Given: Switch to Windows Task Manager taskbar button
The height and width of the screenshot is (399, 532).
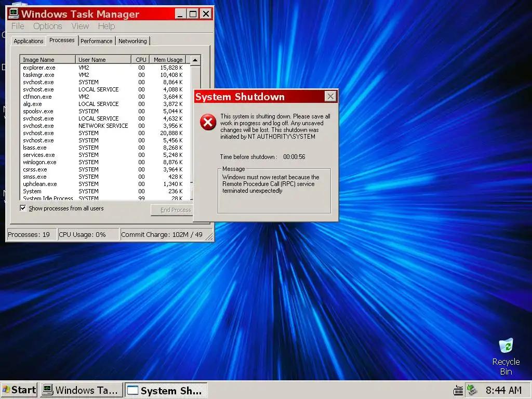Looking at the screenshot, I should [x=82, y=390].
